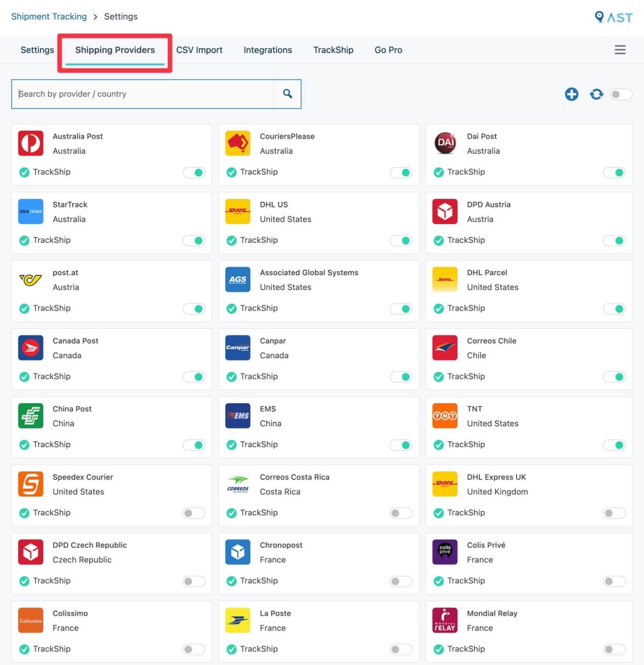Enable the Mondial Relay toggle
The image size is (644, 665).
614,649
